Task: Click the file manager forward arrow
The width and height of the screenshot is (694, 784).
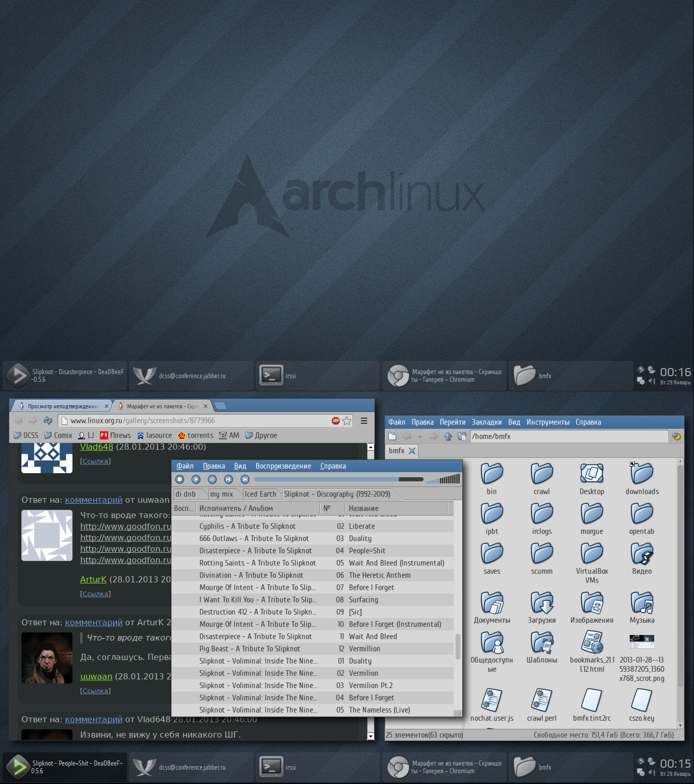Action: pyautogui.click(x=434, y=436)
